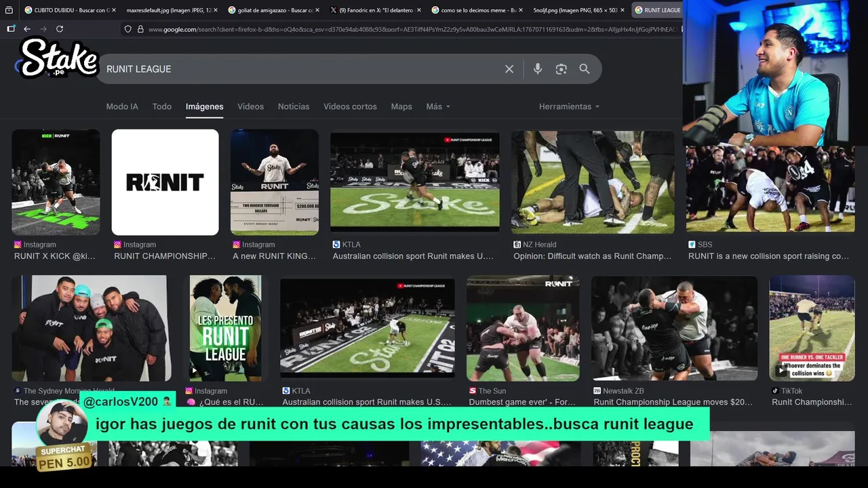The image size is (868, 488).
Task: Clear the RUNIT LEAGUE search query
Action: point(509,69)
